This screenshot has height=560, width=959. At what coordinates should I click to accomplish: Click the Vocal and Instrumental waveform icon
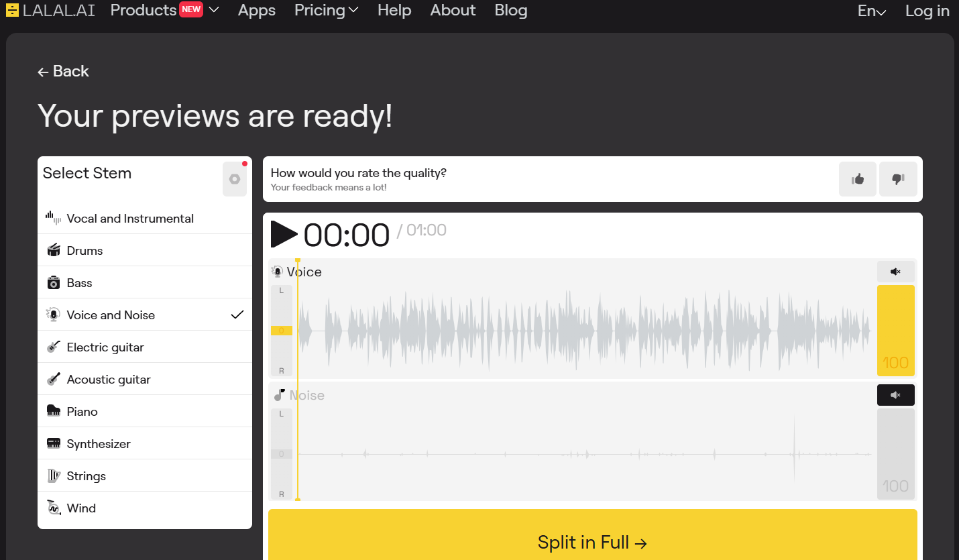click(53, 218)
